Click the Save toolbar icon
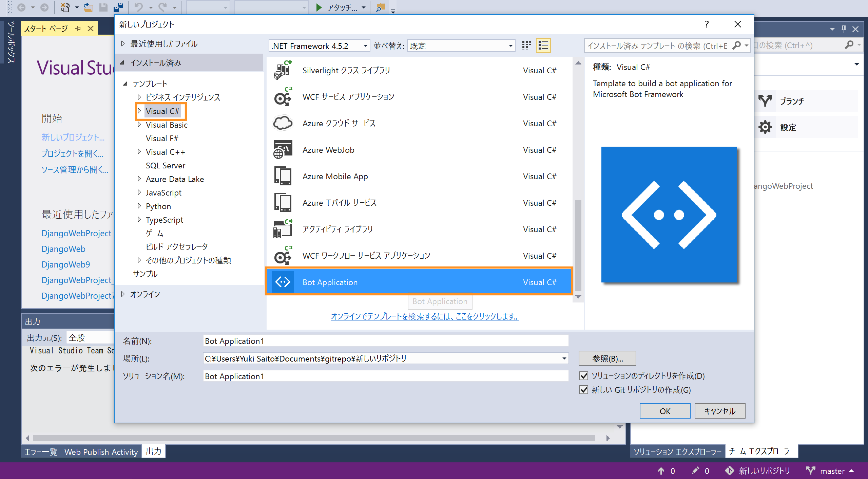868x479 pixels. coord(103,7)
